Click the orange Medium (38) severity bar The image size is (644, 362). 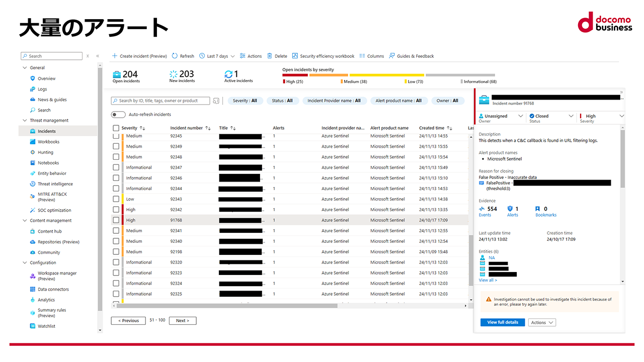click(329, 75)
